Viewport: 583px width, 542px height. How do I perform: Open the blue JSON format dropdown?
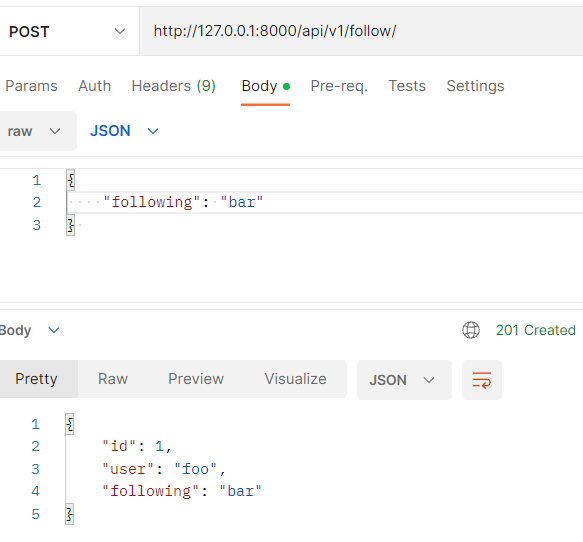coord(124,131)
